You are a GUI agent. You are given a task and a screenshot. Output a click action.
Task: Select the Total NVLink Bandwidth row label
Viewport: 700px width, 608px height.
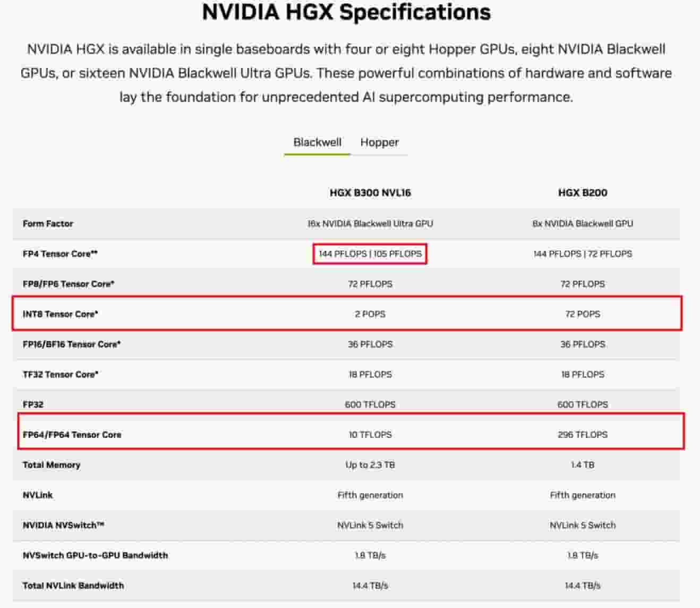click(x=73, y=586)
